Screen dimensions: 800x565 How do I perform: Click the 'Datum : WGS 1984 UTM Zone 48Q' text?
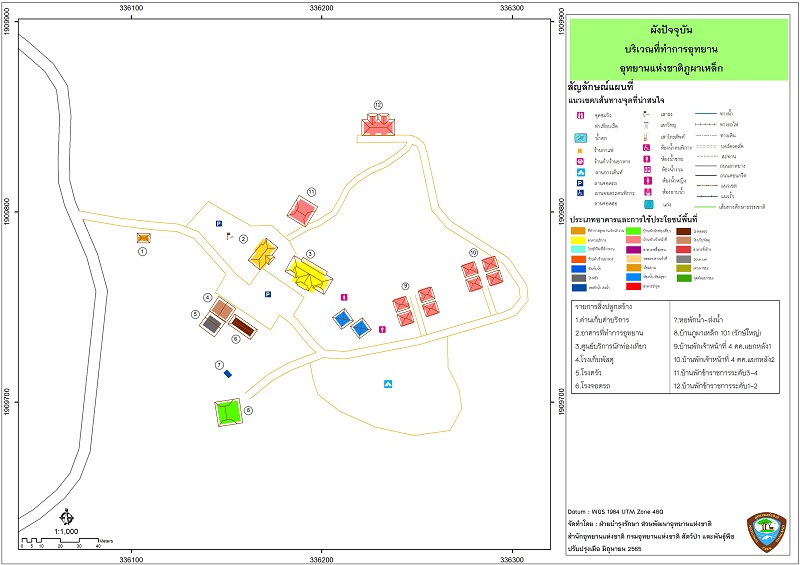[615, 511]
